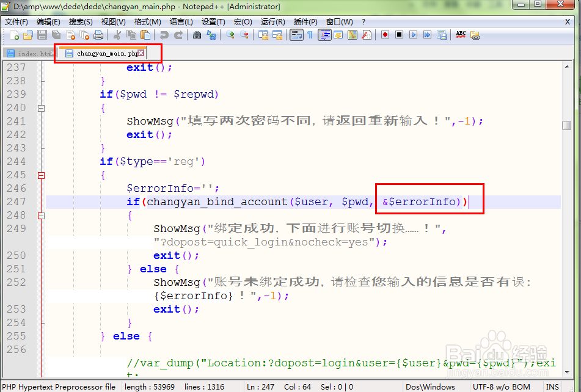Screen dimensions: 581x392
Task: Run spell check with ABC icon
Action: coord(461,35)
